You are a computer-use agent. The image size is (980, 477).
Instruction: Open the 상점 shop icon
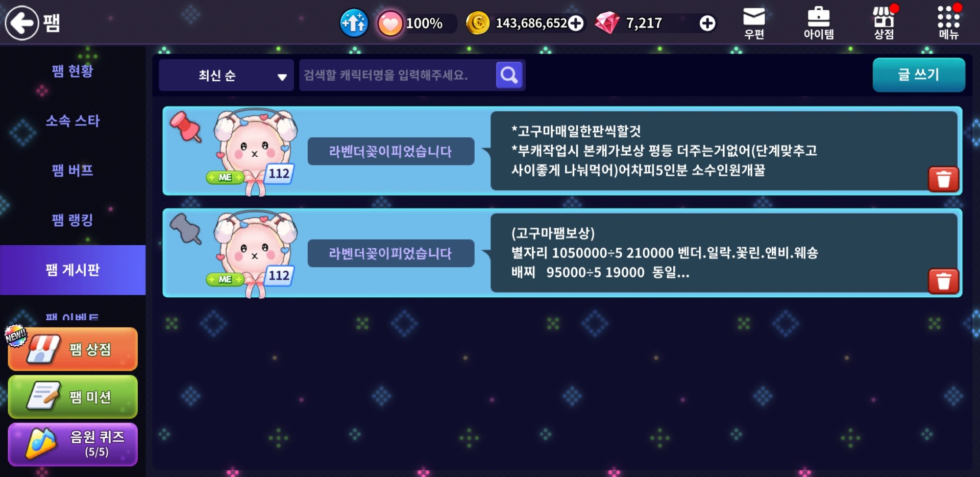[x=884, y=23]
